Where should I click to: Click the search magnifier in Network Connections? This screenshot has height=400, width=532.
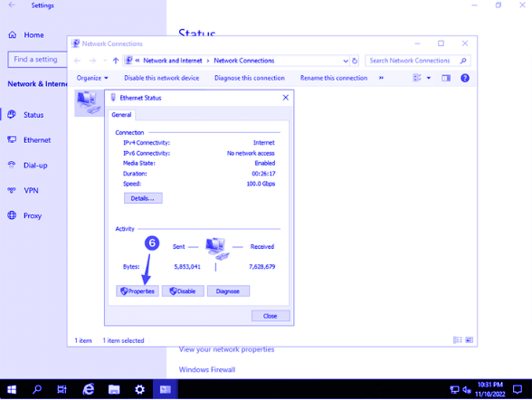coord(463,61)
